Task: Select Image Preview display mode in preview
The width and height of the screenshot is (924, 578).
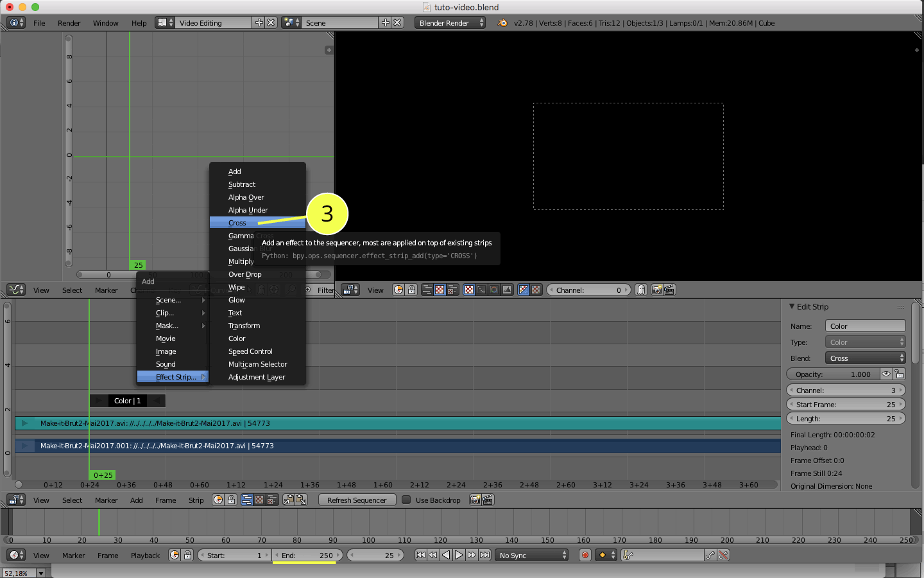Action: point(469,290)
